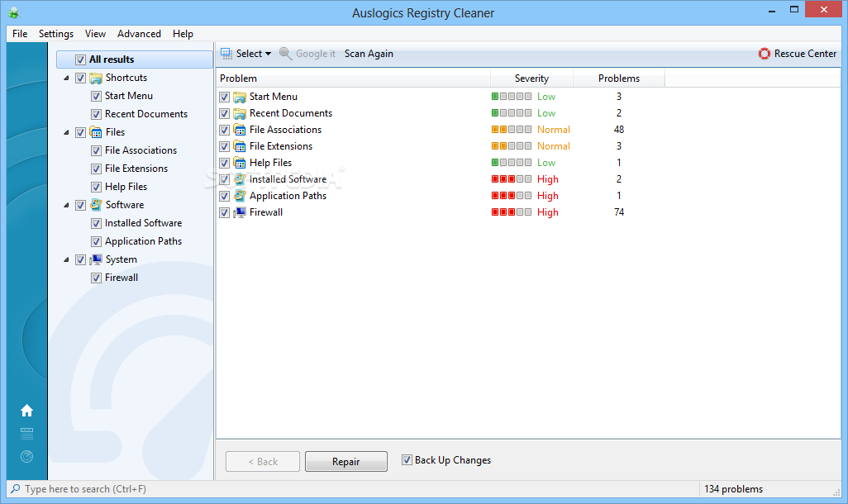Click Scan Again in the toolbar
The height and width of the screenshot is (504, 848).
pos(369,54)
